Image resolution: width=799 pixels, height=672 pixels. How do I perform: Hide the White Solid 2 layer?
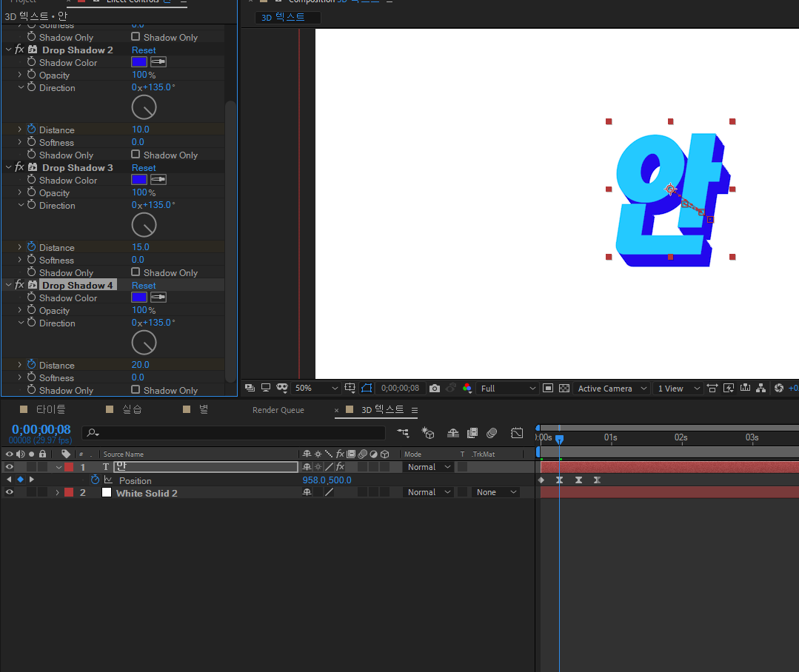pyautogui.click(x=9, y=492)
